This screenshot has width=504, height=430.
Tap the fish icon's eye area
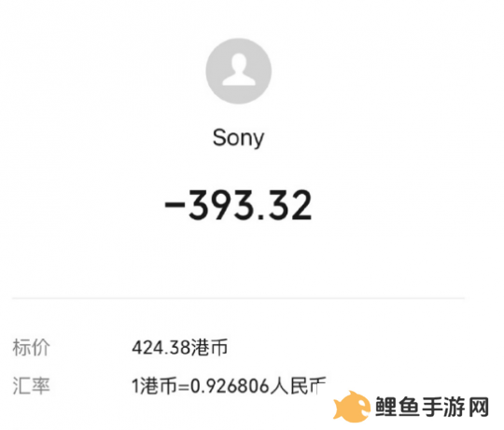[362, 403]
